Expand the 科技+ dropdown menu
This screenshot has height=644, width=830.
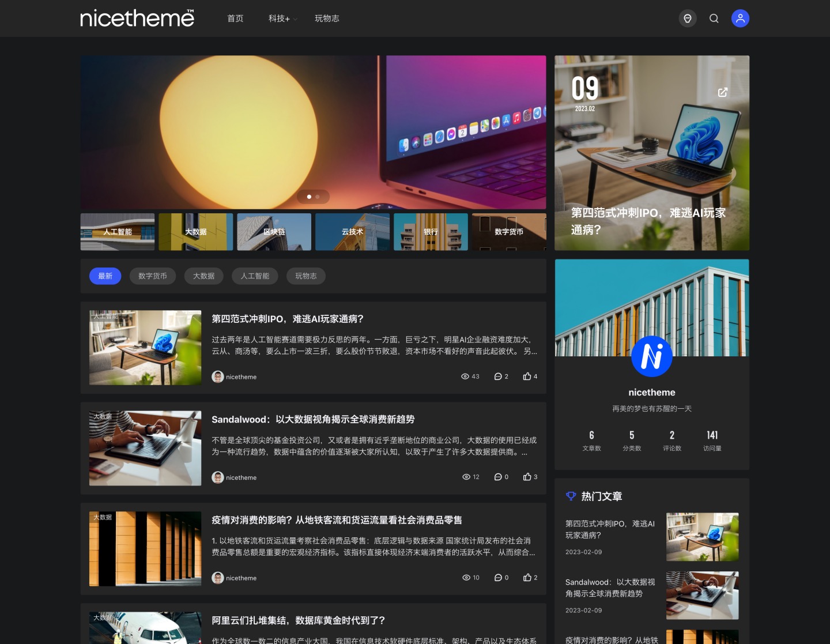point(282,18)
